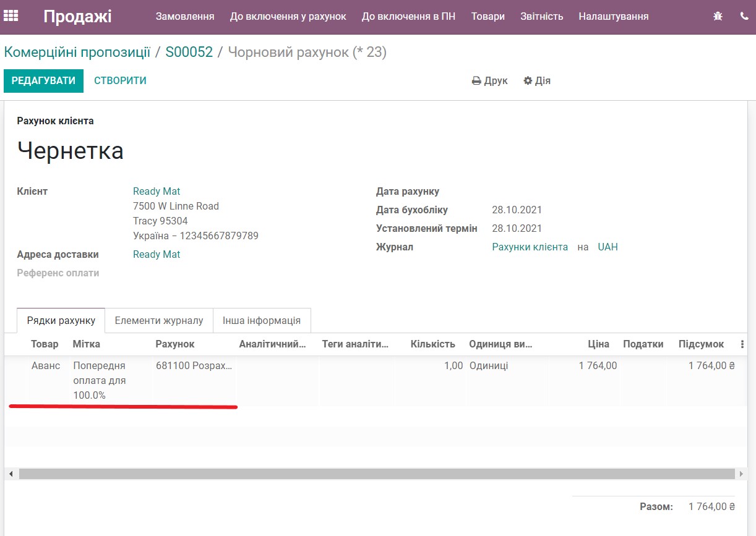Open the UAH currency link
Screen dimensions: 756x536
(x=608, y=247)
